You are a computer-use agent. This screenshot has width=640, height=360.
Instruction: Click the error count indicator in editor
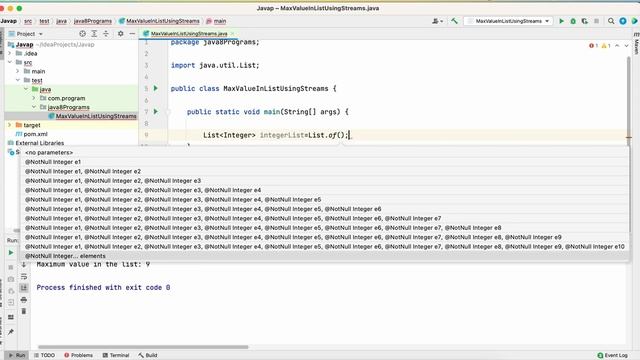click(x=593, y=46)
